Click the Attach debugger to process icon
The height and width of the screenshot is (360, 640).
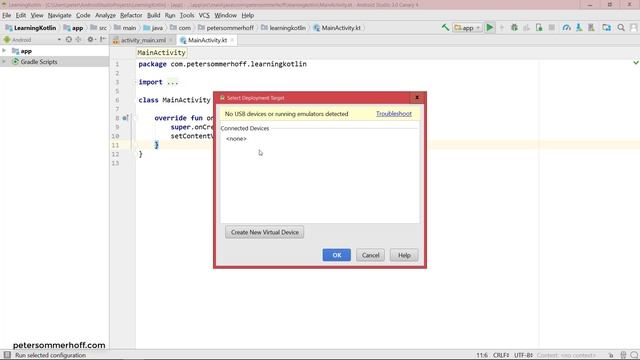tap(539, 28)
